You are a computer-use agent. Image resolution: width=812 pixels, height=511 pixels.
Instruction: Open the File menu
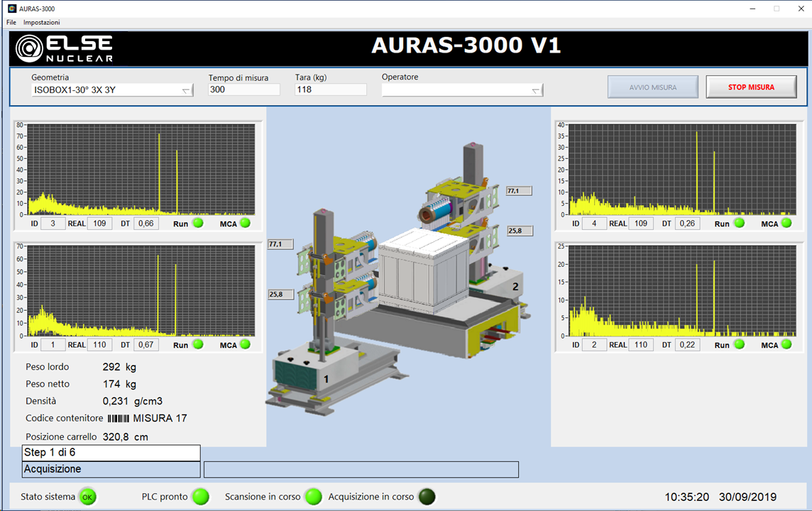click(11, 23)
